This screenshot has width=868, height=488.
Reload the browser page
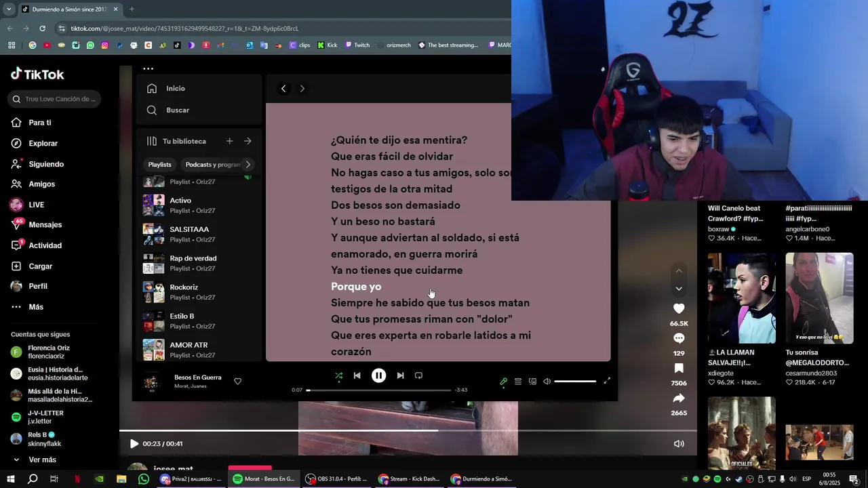click(43, 28)
